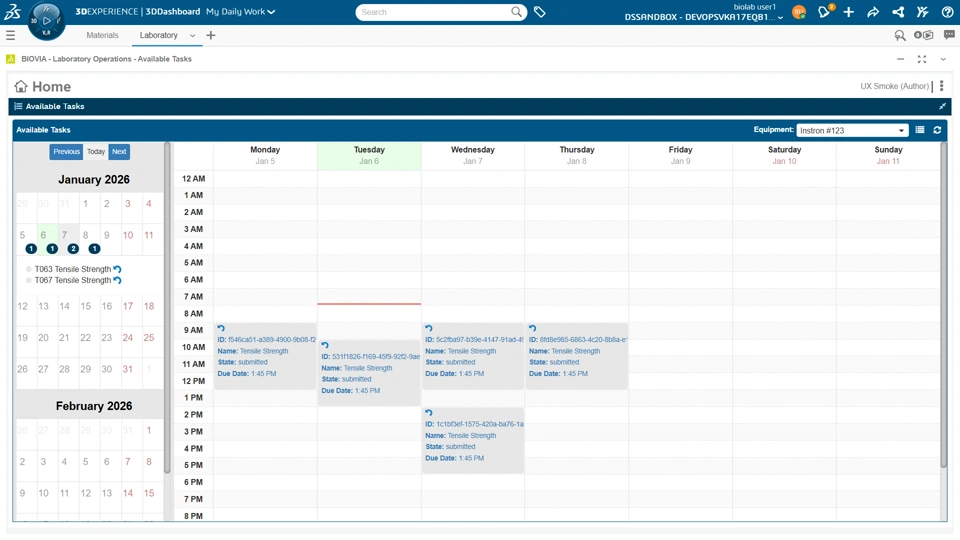Click the Available Tasks list icon
The image size is (960, 540).
[18, 107]
